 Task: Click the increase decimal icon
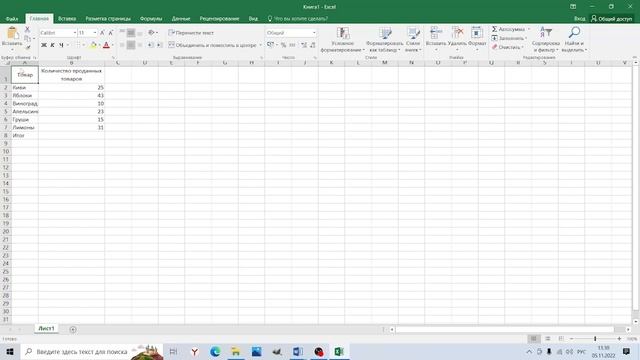[304, 45]
